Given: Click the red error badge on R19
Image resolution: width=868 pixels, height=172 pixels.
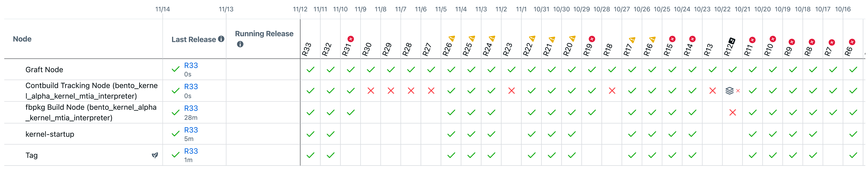Looking at the screenshot, I should [x=592, y=39].
